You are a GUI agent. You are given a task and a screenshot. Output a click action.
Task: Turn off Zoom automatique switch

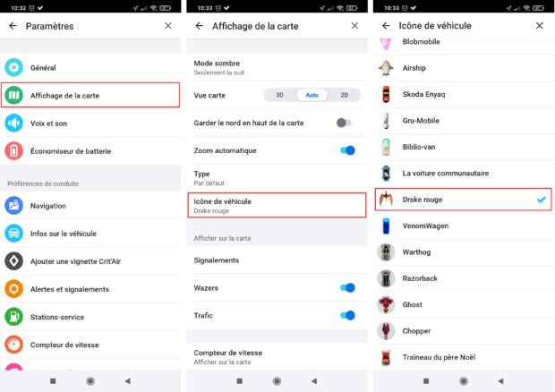tap(347, 150)
